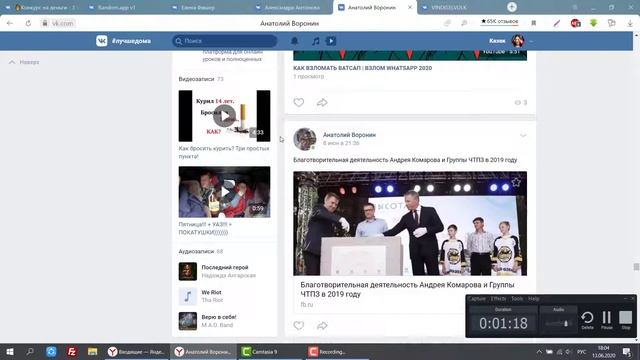
Task: Open the charity event photo
Action: coord(410,223)
